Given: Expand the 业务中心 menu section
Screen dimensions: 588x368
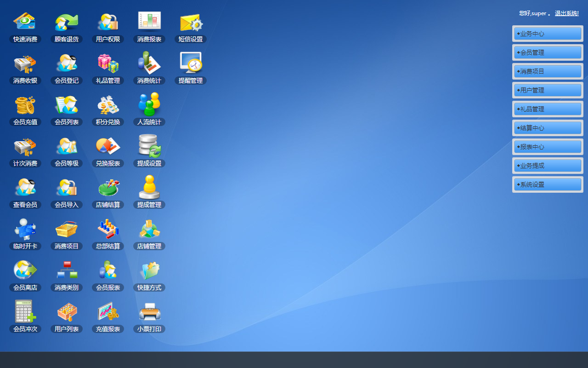Looking at the screenshot, I should [548, 34].
